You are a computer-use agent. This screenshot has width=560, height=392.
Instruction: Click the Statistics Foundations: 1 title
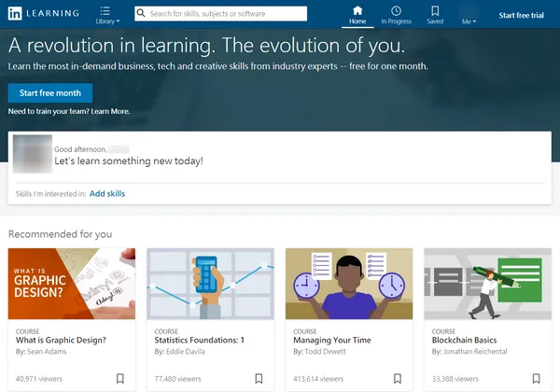point(200,341)
